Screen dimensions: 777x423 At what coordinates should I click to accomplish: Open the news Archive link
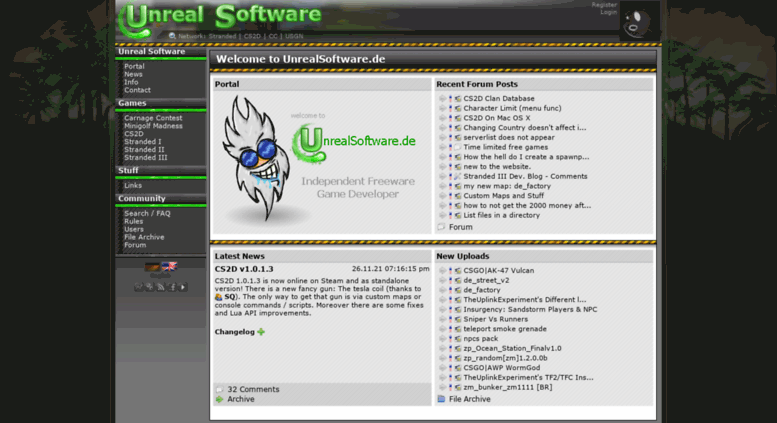pos(241,399)
